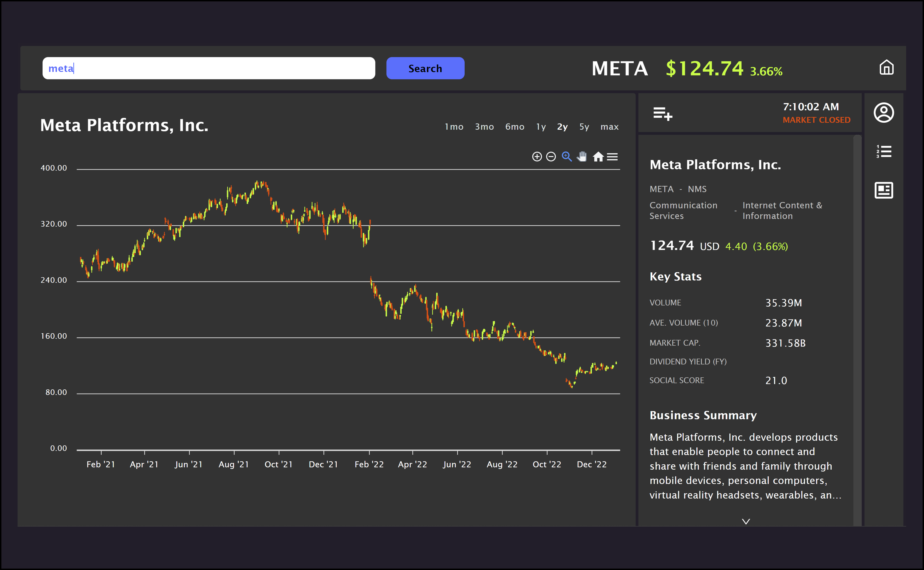Click the info panel vertical scrollbar
924x570 pixels.
(857, 330)
